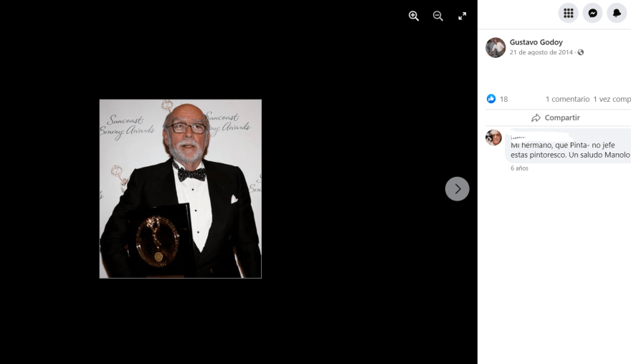Click the public audience globe icon
The image size is (631, 364).
581,52
